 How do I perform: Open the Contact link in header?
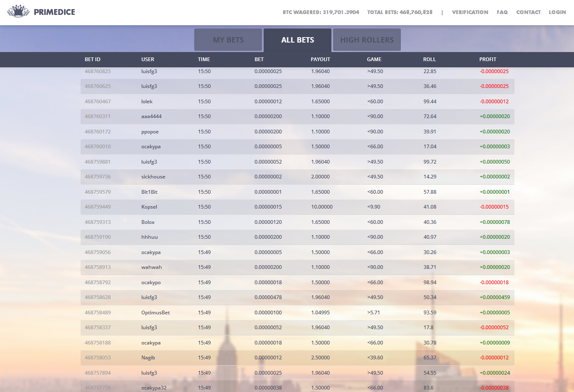(528, 12)
